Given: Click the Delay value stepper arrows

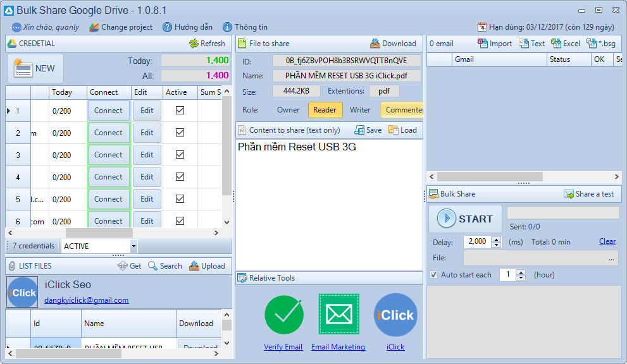Looking at the screenshot, I should tap(496, 242).
